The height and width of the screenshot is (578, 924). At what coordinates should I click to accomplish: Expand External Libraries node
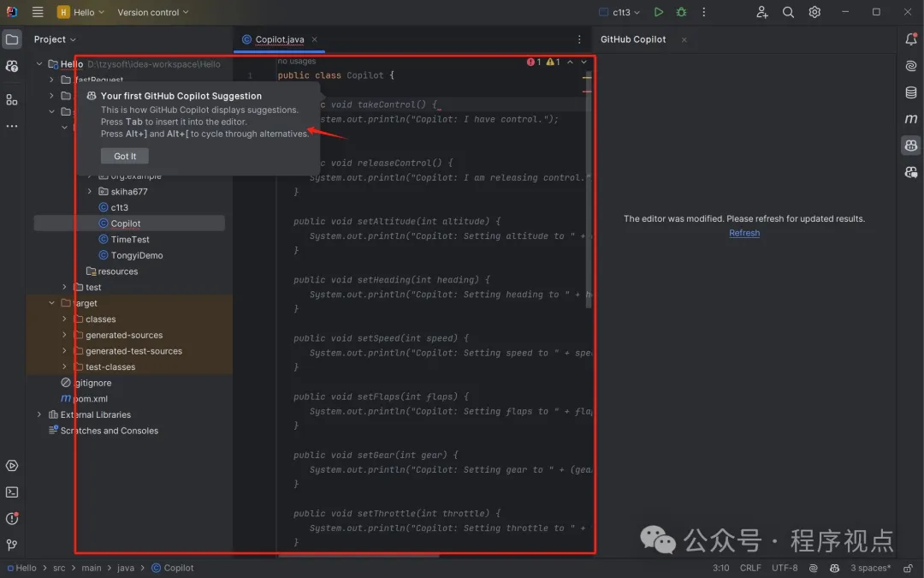pyautogui.click(x=38, y=414)
